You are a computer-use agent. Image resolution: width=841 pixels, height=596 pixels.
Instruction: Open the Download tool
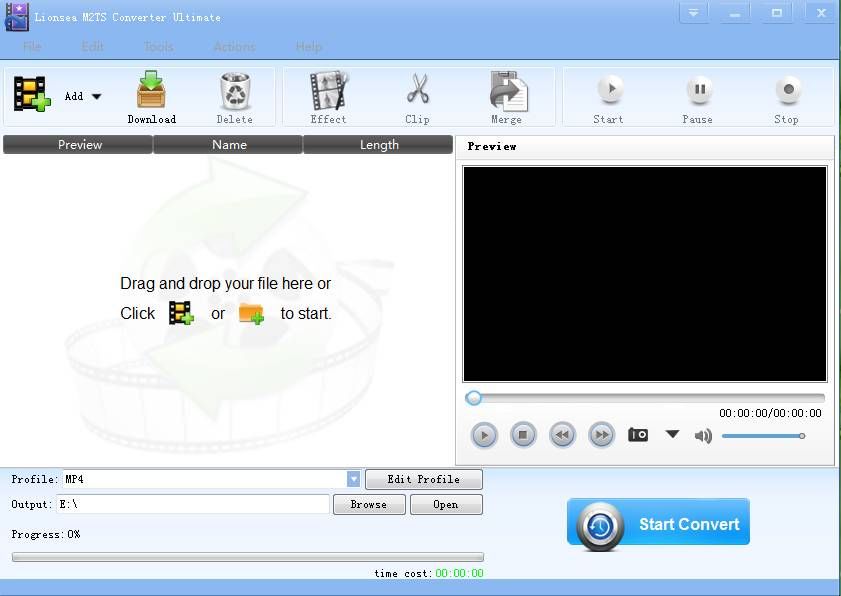pos(152,98)
